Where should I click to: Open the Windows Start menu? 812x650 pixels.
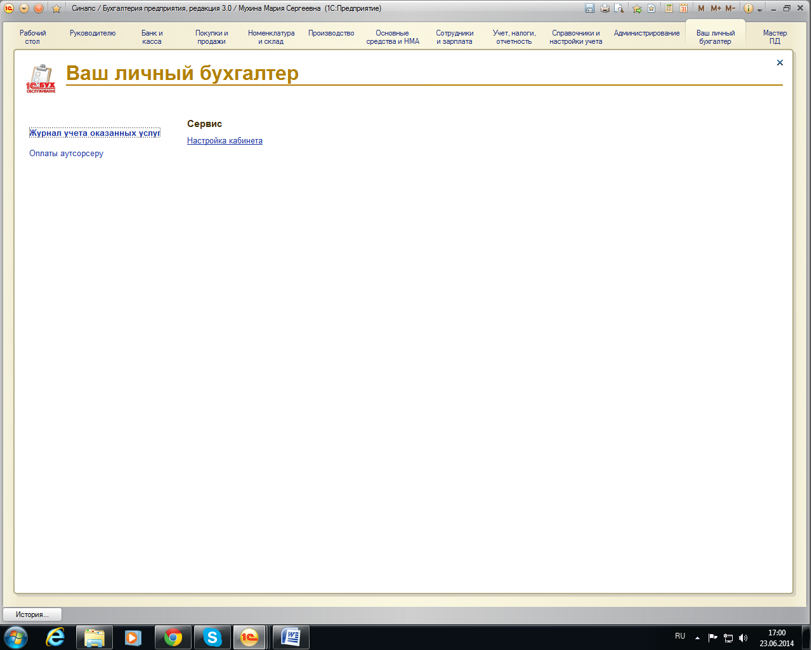(15, 637)
